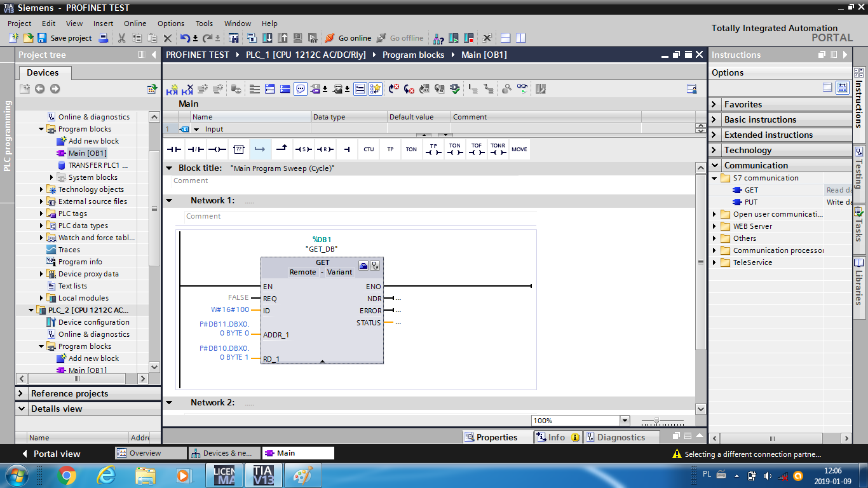
Task: Click the Undo arrow icon
Action: [185, 38]
